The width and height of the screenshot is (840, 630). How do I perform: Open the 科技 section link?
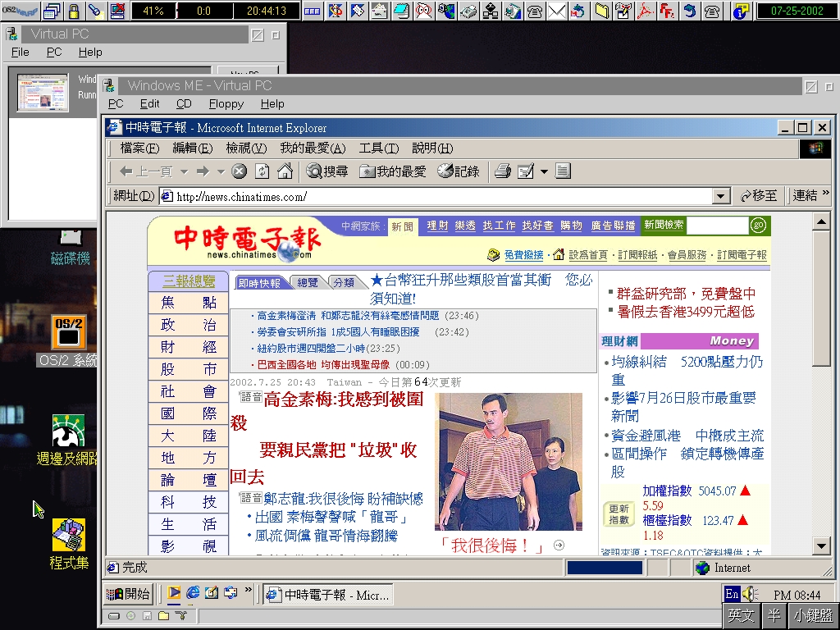point(189,502)
